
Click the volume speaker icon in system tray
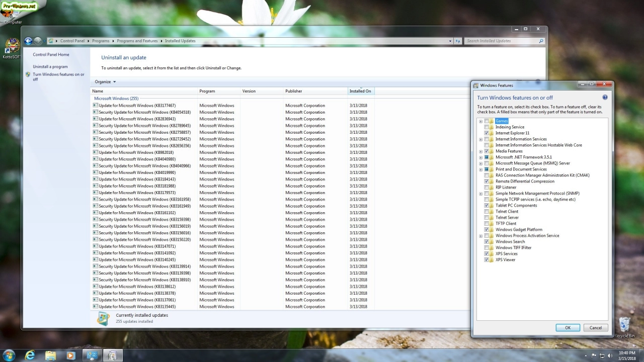(610, 355)
